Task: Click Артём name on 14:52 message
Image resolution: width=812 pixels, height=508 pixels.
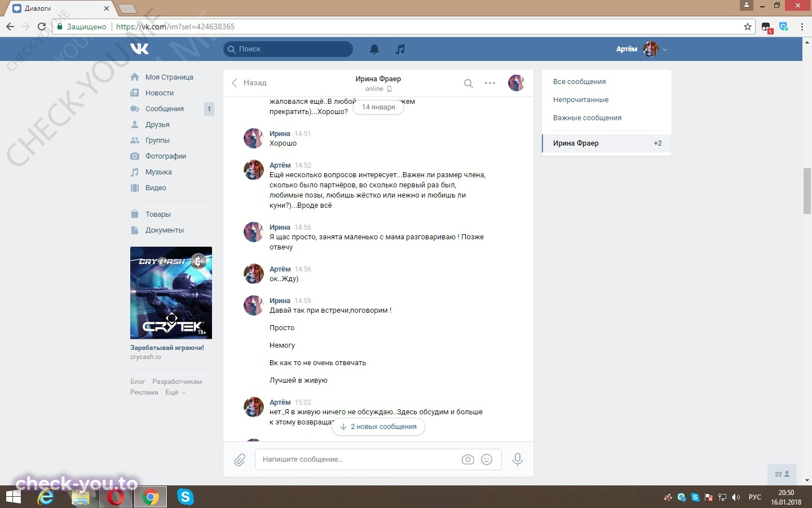Action: click(x=280, y=165)
